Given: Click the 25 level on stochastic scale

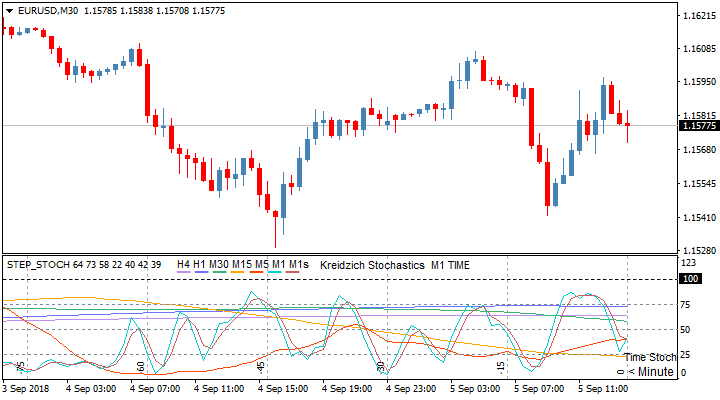Looking at the screenshot, I should coord(685,355).
